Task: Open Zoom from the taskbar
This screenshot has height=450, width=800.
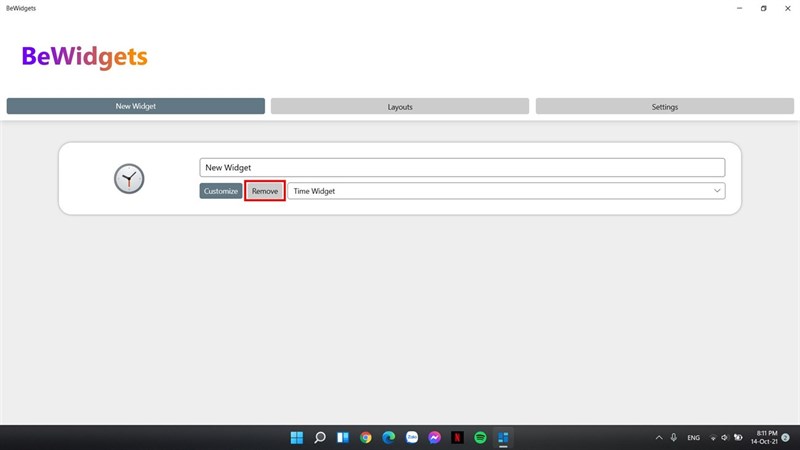Action: click(412, 437)
